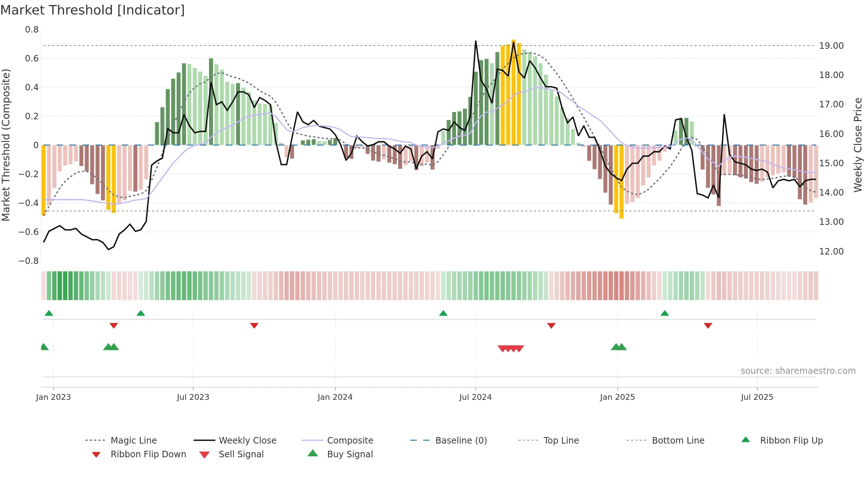Viewport: 868px width, 488px height.
Task: Click the Jan 2025 x-axis label
Action: [618, 397]
